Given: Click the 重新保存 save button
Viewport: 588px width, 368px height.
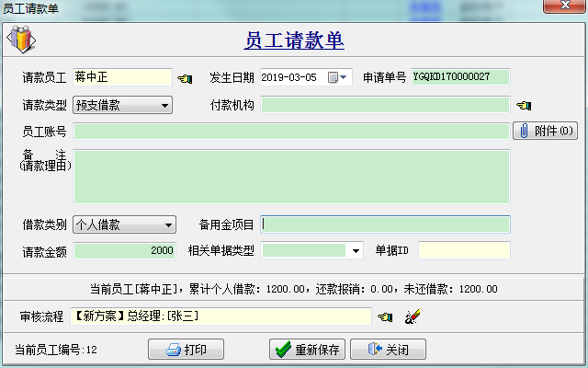Looking at the screenshot, I should point(308,350).
